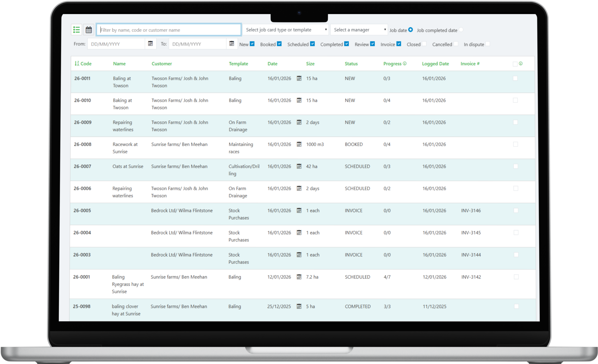Expand the Select a manager dropdown
This screenshot has height=364, width=598.
359,30
